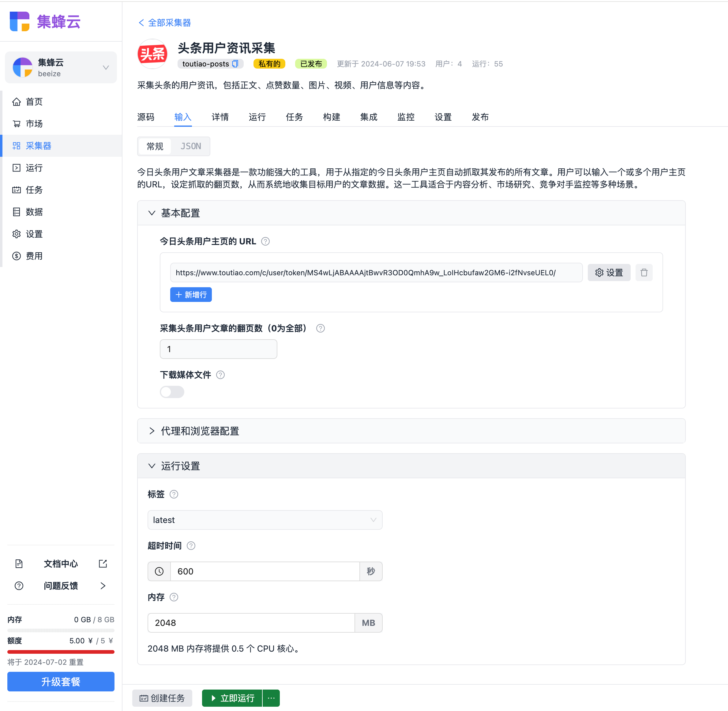Go back to 全部采集器
The width and height of the screenshot is (728, 711).
(x=165, y=23)
